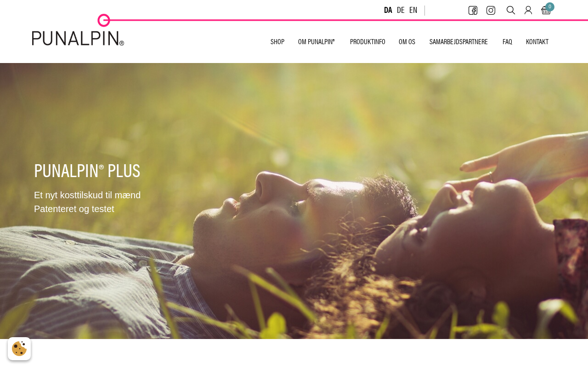This screenshot has height=368, width=588.
Task: Open cookie settings via cookie icon
Action: coord(19,349)
